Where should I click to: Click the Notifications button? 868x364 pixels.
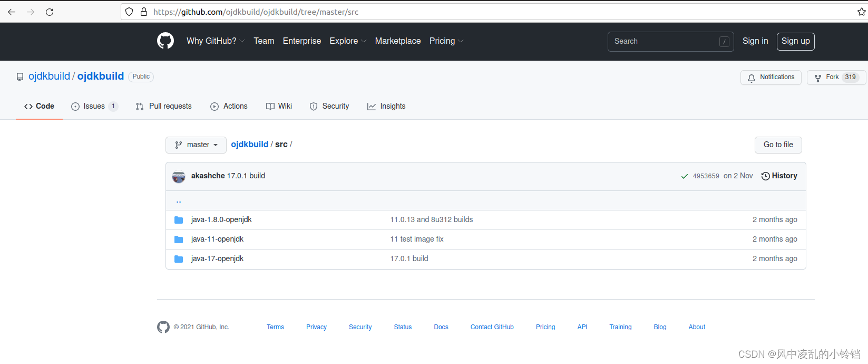click(x=771, y=77)
